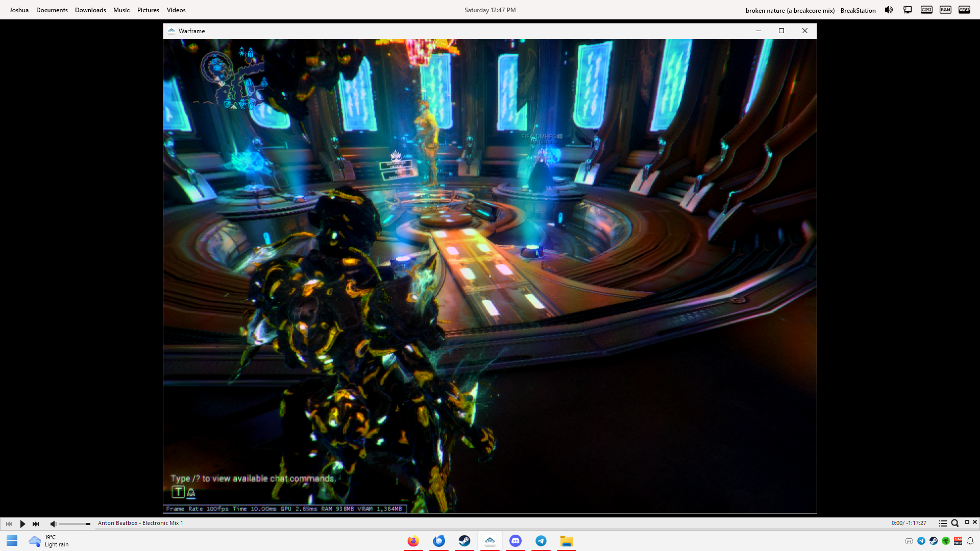The width and height of the screenshot is (980, 551).
Task: Open Firefox from the taskbar
Action: [x=413, y=541]
